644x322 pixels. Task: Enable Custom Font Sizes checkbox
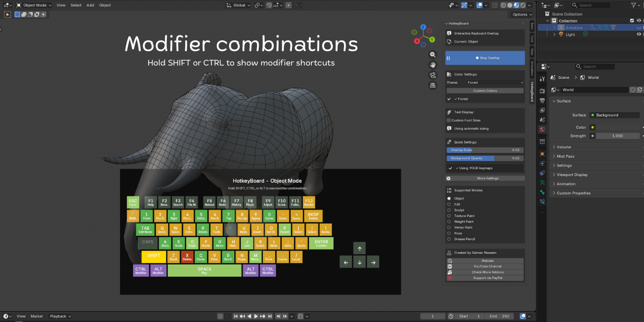449,120
